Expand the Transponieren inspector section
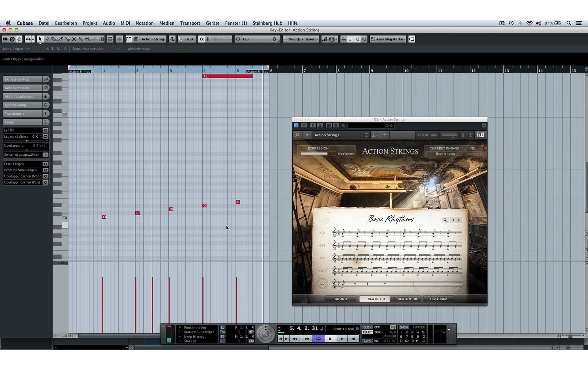The width and height of the screenshot is (588, 370). point(26,114)
